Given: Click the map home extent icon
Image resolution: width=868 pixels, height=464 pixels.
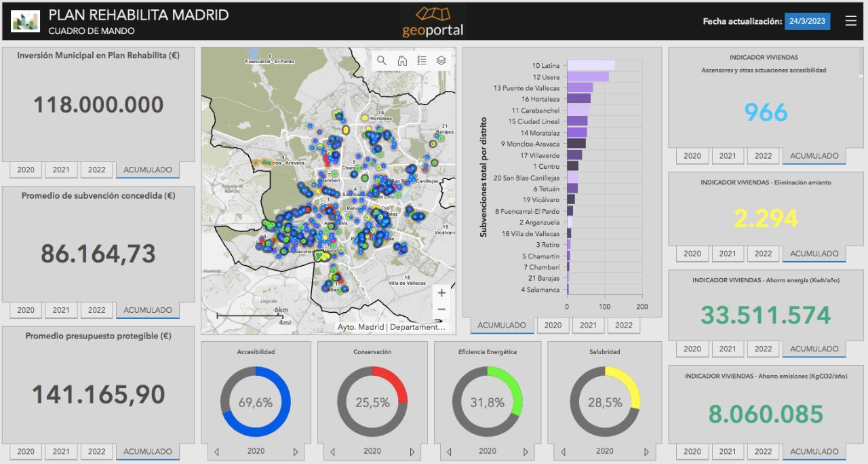Looking at the screenshot, I should (x=401, y=60).
